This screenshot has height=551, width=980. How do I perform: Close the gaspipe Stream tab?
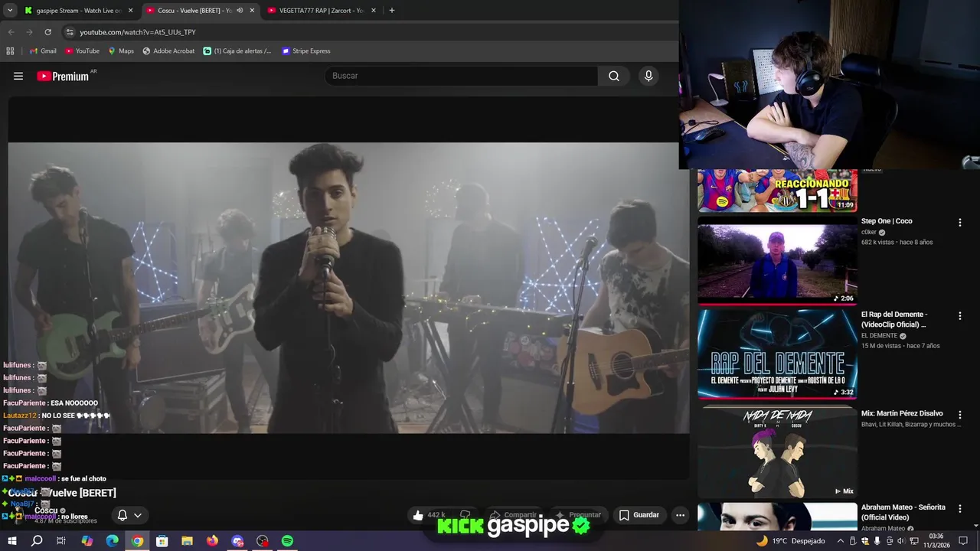point(130,11)
